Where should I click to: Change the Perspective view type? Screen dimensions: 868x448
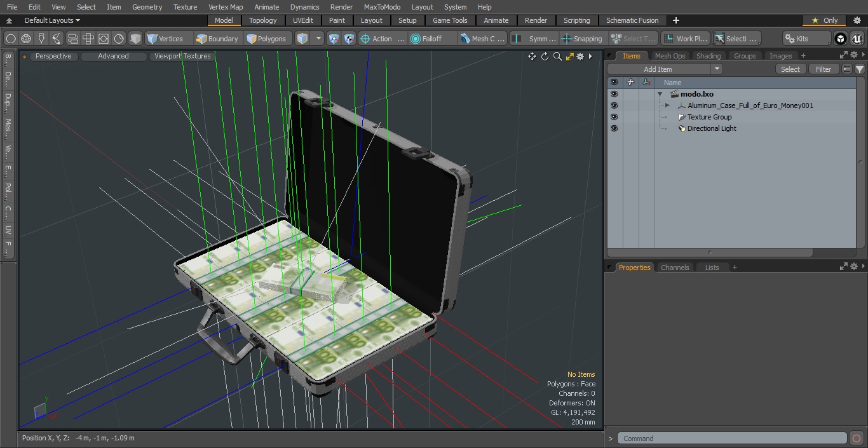point(53,56)
